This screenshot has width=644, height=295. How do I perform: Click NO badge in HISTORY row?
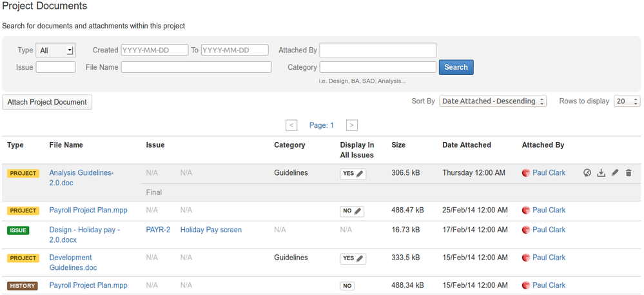(x=347, y=286)
